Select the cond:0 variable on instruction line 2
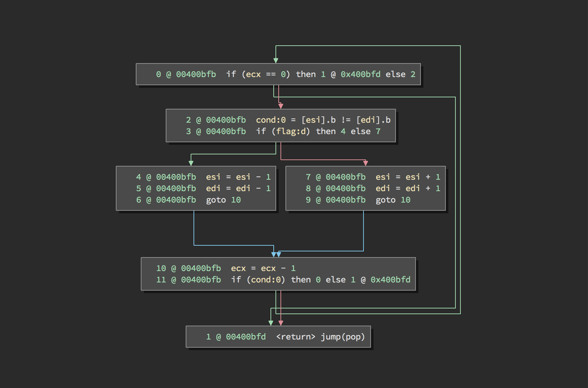The width and height of the screenshot is (588, 388). [270, 120]
